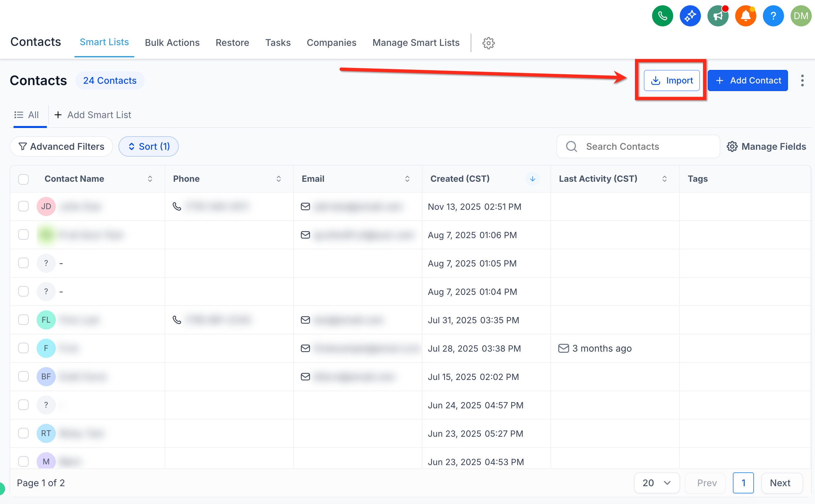Select checkbox for Aug 7 01:05 PM row
The height and width of the screenshot is (504, 815).
point(23,263)
